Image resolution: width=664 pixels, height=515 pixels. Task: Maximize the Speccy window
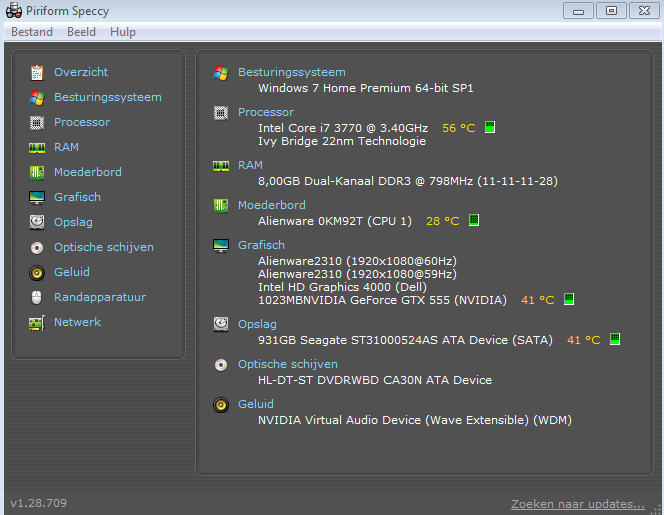point(611,11)
